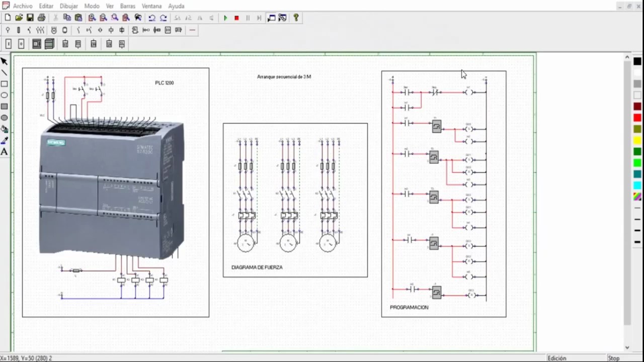Stop simulation with red square button
Image resolution: width=644 pixels, height=362 pixels.
236,18
